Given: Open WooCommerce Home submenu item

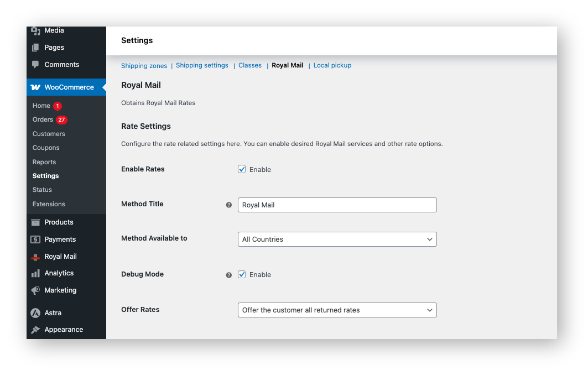Looking at the screenshot, I should coord(41,106).
